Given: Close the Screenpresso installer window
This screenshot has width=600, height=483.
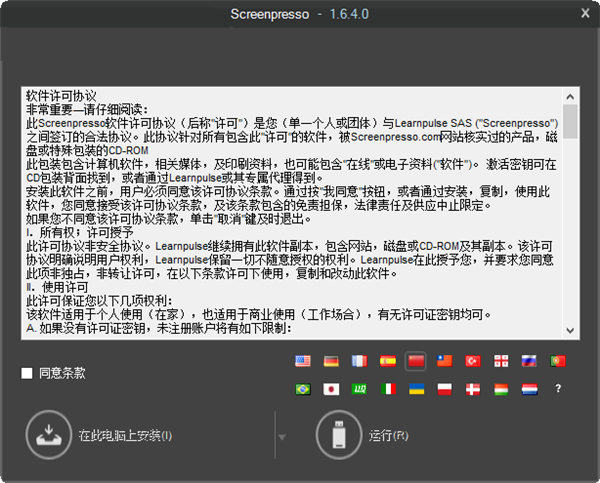Looking at the screenshot, I should (x=585, y=13).
